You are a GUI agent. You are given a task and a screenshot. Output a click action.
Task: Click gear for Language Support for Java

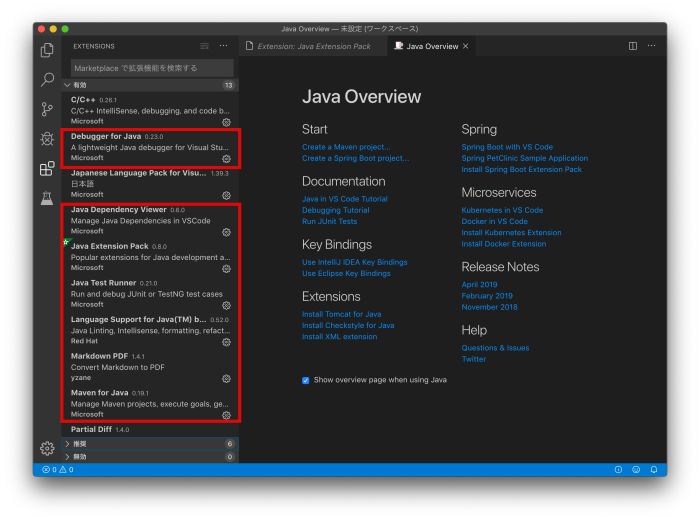(227, 342)
